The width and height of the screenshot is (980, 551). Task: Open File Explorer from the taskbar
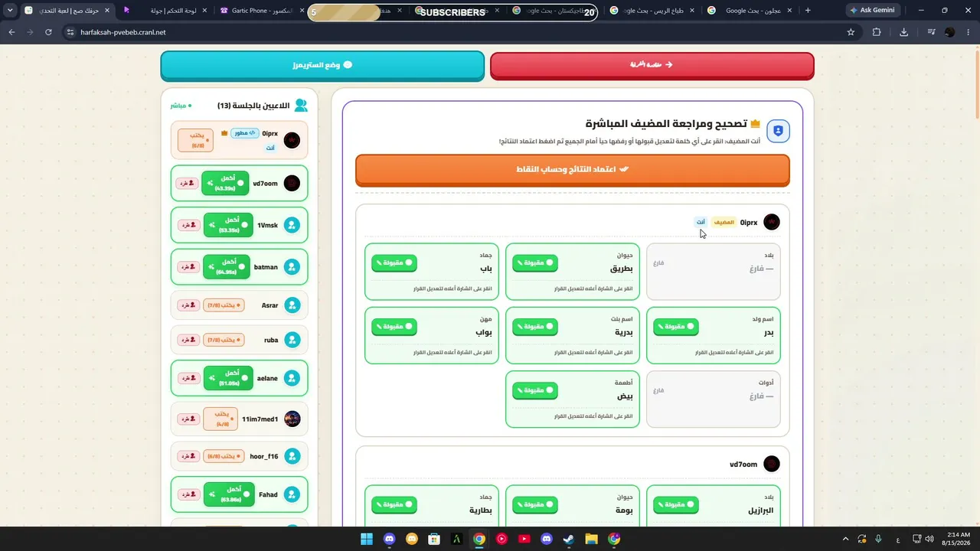[591, 539]
